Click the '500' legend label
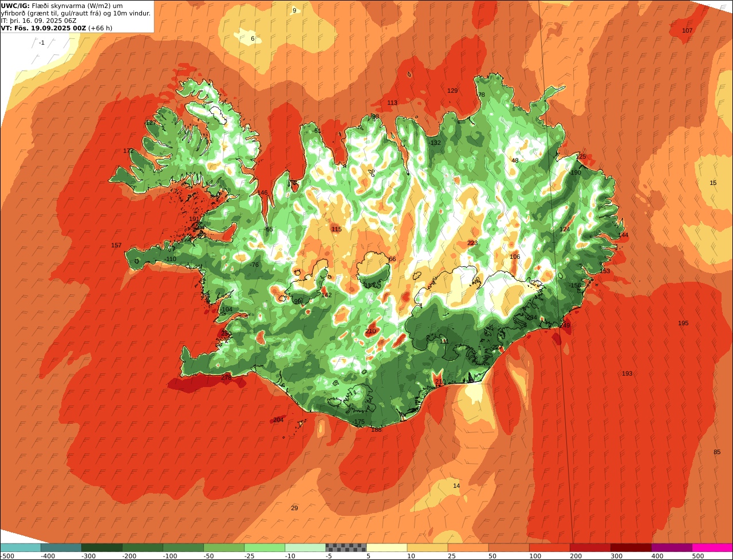The height and width of the screenshot is (560, 733). [697, 556]
